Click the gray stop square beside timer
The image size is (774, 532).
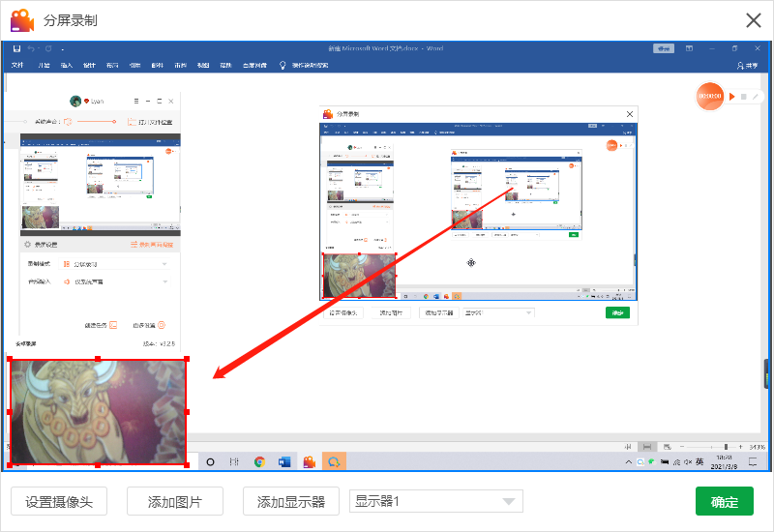744,97
